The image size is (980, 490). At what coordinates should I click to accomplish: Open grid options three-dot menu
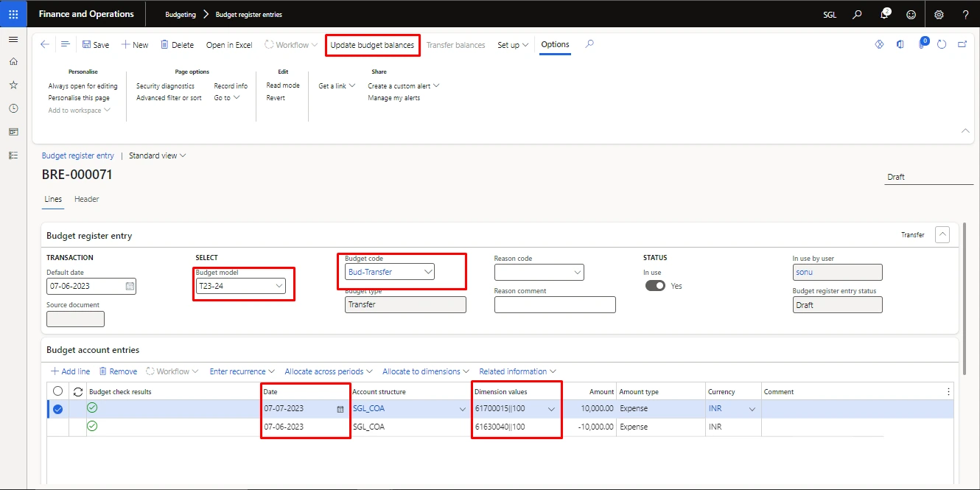coord(948,391)
